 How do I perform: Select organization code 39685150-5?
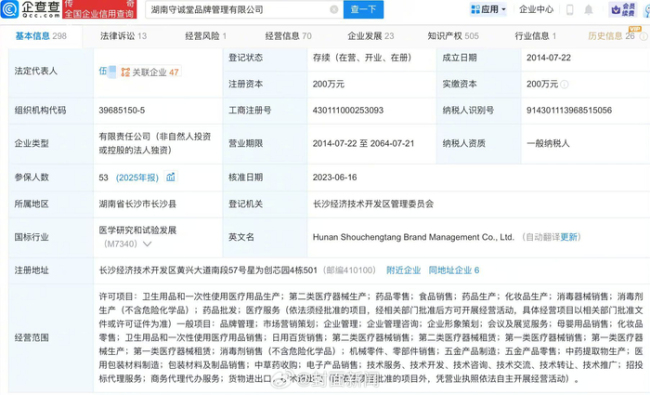pyautogui.click(x=122, y=110)
